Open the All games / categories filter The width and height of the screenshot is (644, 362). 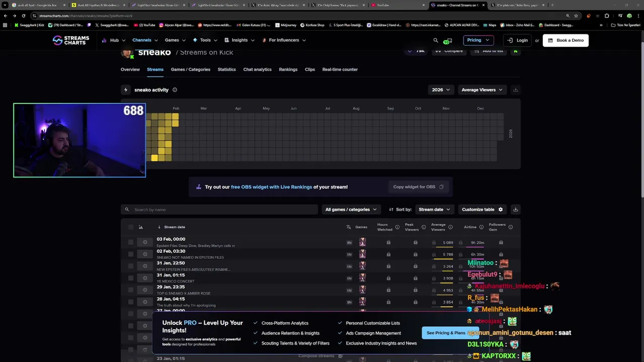[351, 210]
